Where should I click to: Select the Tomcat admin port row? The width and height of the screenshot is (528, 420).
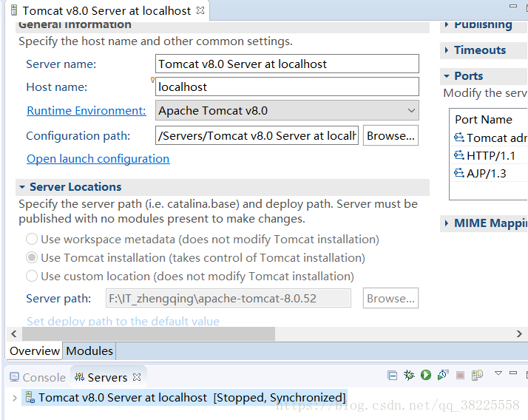pyautogui.click(x=490, y=138)
